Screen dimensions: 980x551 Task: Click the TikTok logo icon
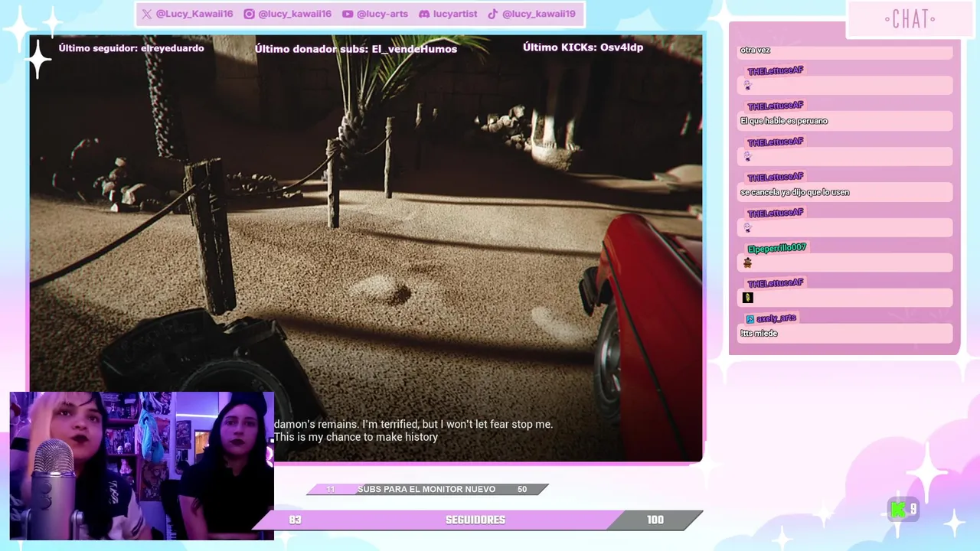click(493, 14)
